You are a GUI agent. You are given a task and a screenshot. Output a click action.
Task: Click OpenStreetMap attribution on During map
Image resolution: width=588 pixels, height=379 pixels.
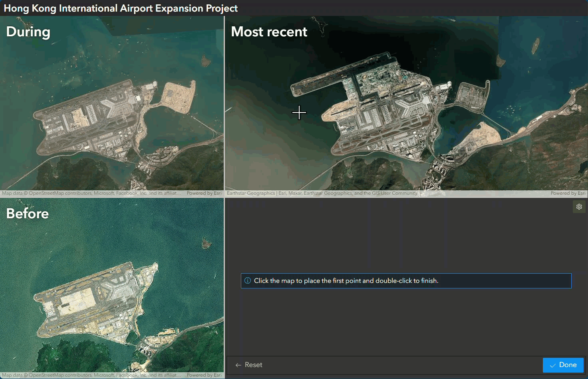91,193
